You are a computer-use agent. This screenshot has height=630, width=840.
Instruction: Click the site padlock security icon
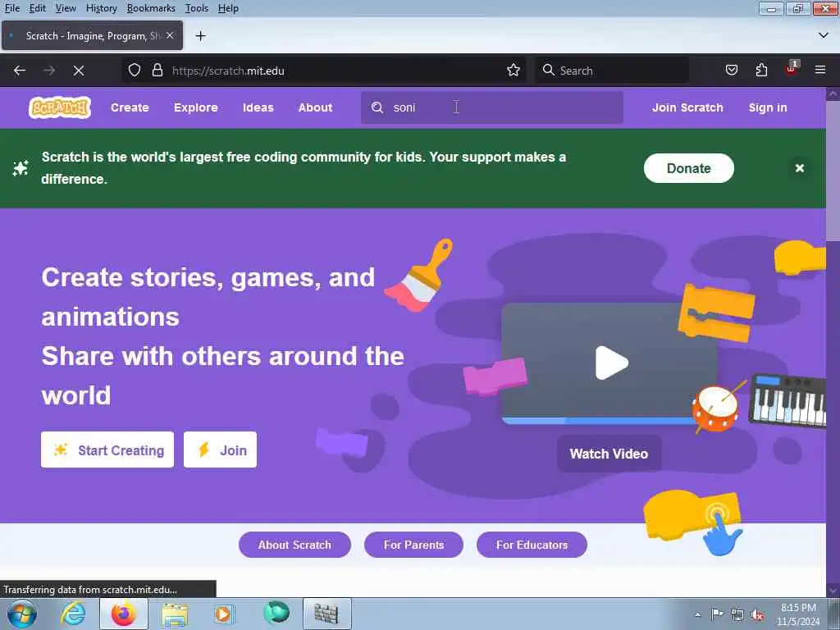(x=157, y=71)
